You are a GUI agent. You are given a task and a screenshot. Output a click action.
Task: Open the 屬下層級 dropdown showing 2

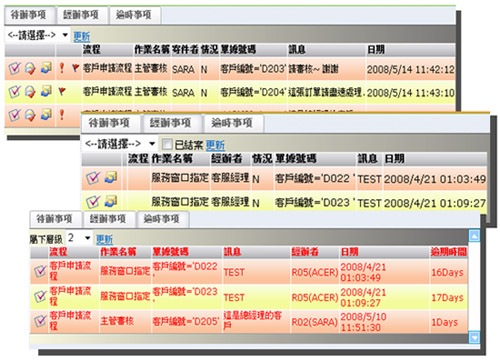[79, 238]
